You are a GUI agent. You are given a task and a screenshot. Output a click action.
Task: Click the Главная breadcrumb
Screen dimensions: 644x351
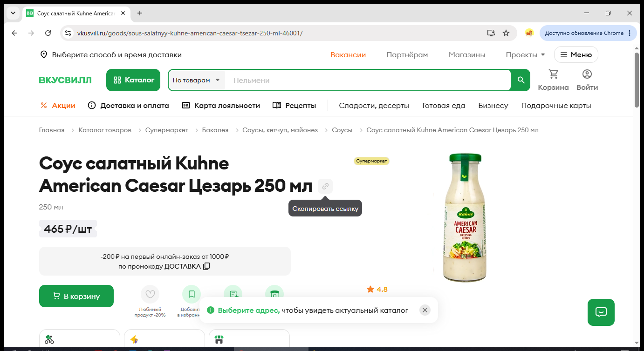click(x=52, y=130)
